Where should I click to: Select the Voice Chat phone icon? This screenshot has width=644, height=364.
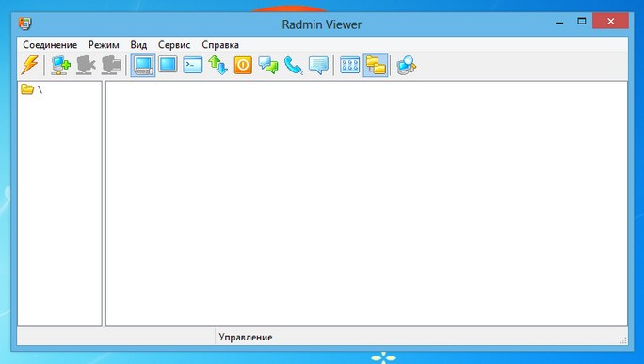coord(293,65)
